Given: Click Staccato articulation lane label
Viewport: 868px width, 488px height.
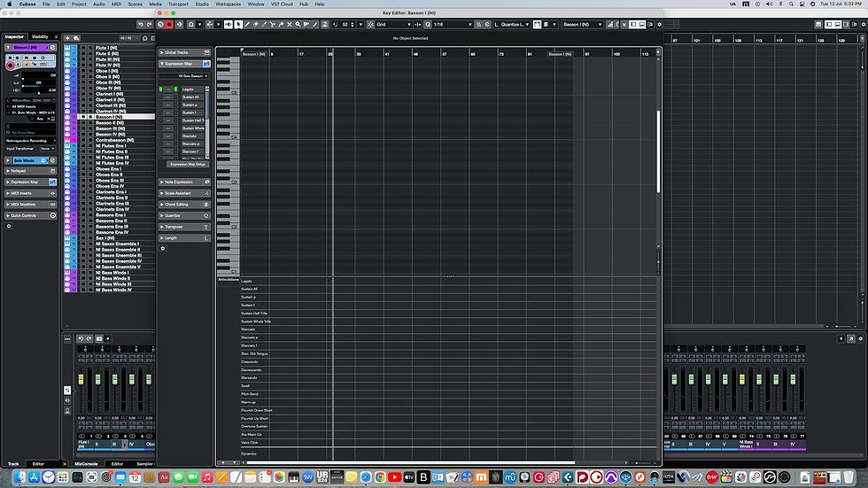Looking at the screenshot, I should tap(248, 329).
